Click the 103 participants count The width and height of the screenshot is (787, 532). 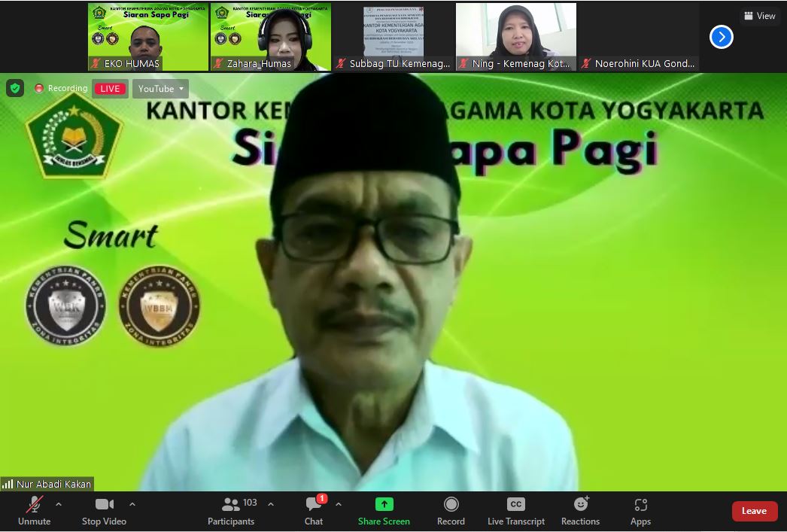point(250,503)
